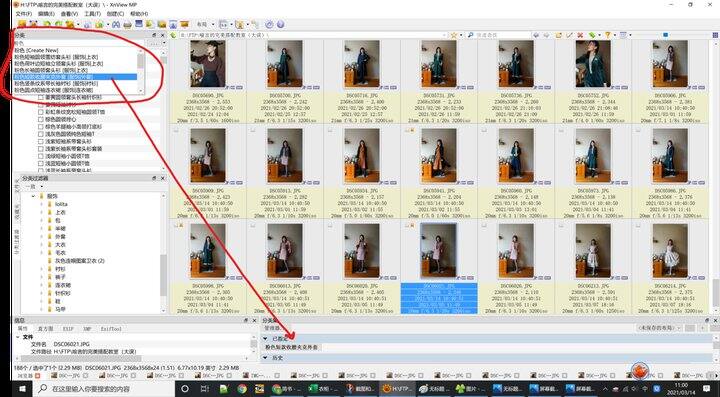The image size is (720, 397).
Task: Click the printer icon in main toolbar
Action: pos(128,25)
